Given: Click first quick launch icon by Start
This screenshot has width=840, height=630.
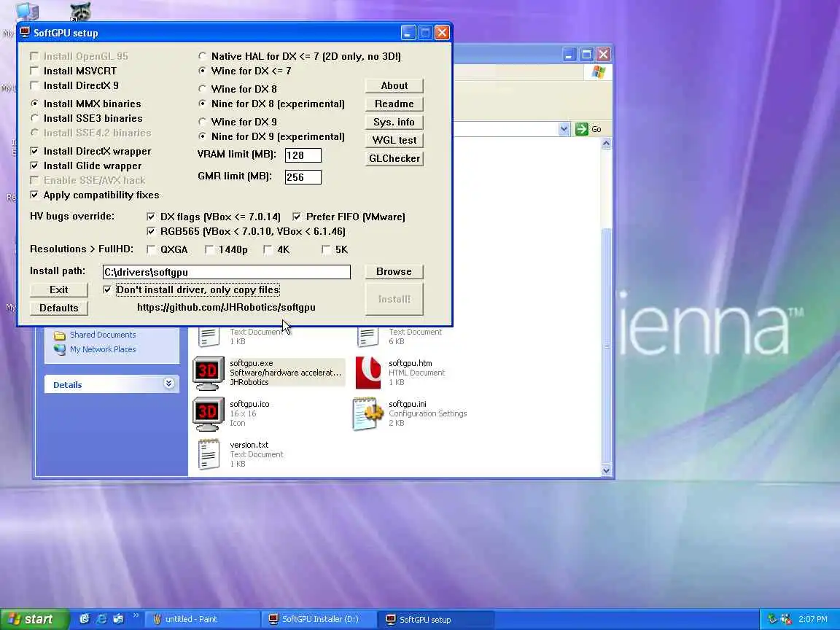Looking at the screenshot, I should [84, 619].
